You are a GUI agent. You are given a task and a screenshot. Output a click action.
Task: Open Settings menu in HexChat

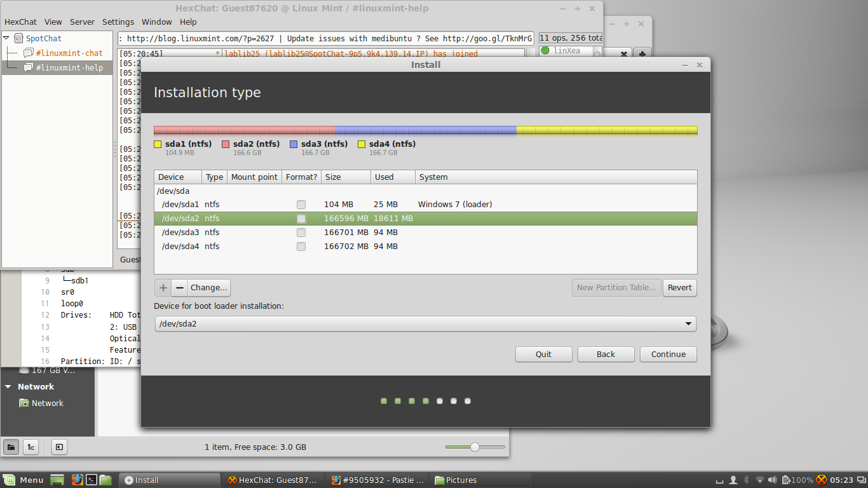click(118, 22)
